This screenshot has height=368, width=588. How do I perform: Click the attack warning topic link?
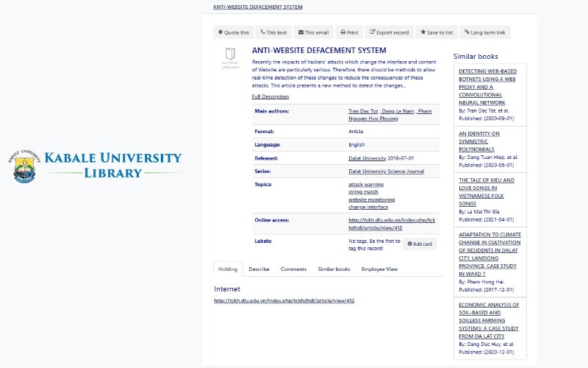[366, 184]
